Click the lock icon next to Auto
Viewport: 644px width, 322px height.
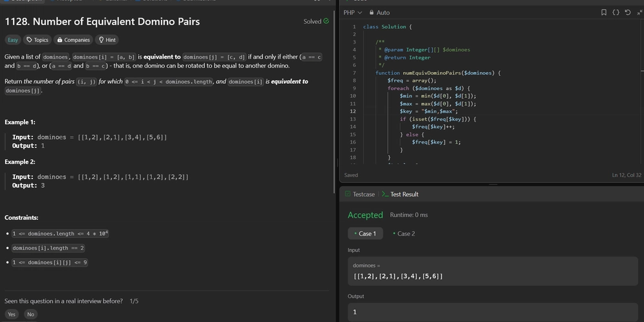pos(372,12)
